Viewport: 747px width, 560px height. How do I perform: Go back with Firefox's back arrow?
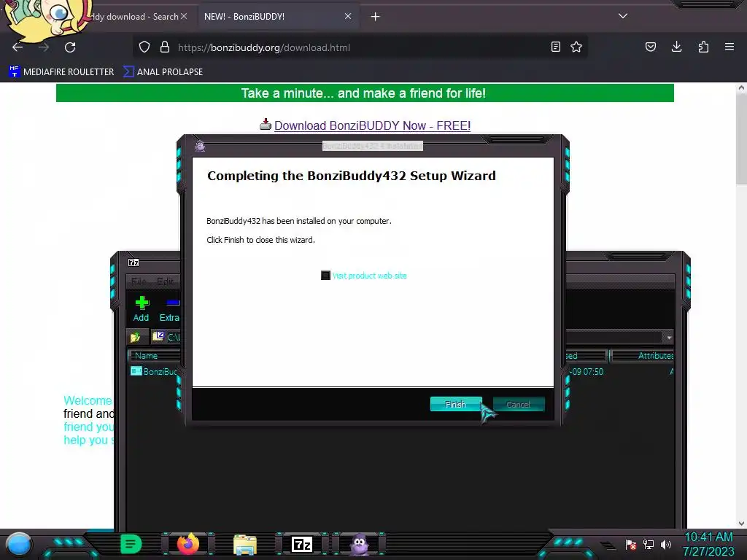18,47
